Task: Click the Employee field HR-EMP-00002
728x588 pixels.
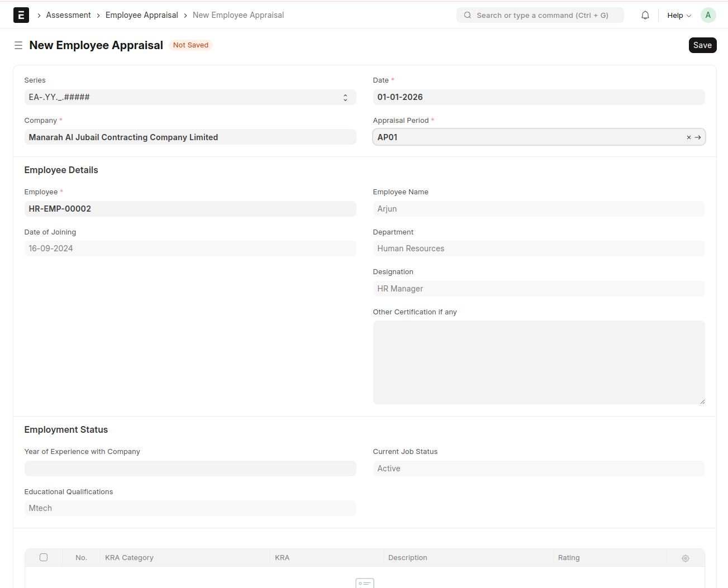Action: tap(190, 209)
